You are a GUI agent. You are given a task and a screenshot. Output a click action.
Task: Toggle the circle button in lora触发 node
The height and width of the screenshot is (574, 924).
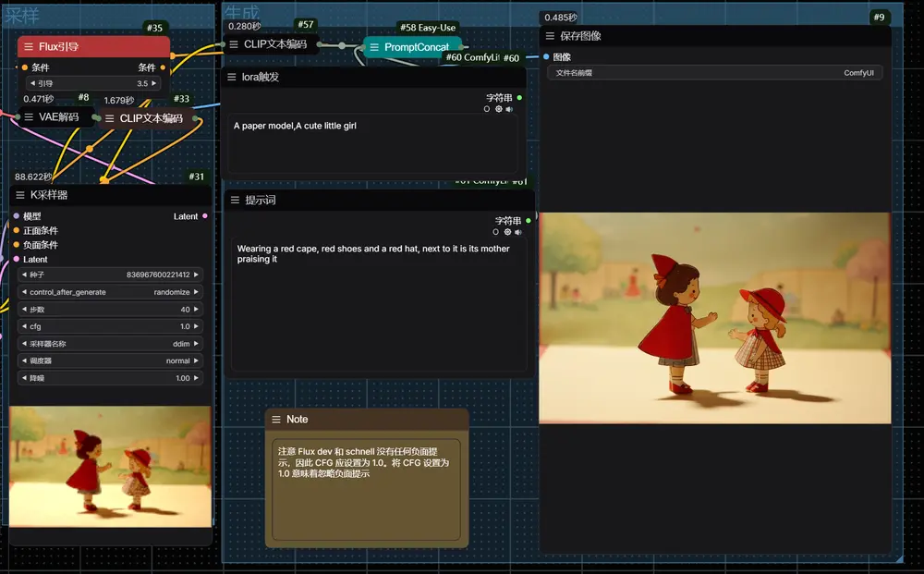click(487, 109)
